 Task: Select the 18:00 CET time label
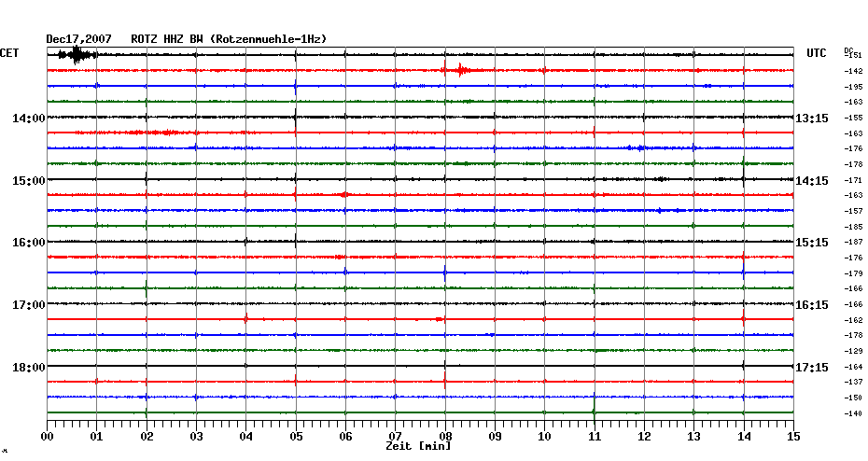[x=29, y=368]
